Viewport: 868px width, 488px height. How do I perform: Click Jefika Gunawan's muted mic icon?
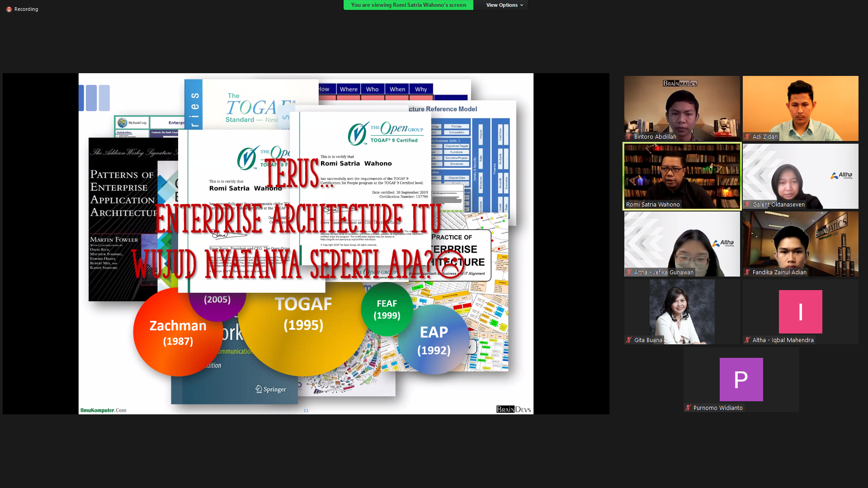[x=629, y=272]
